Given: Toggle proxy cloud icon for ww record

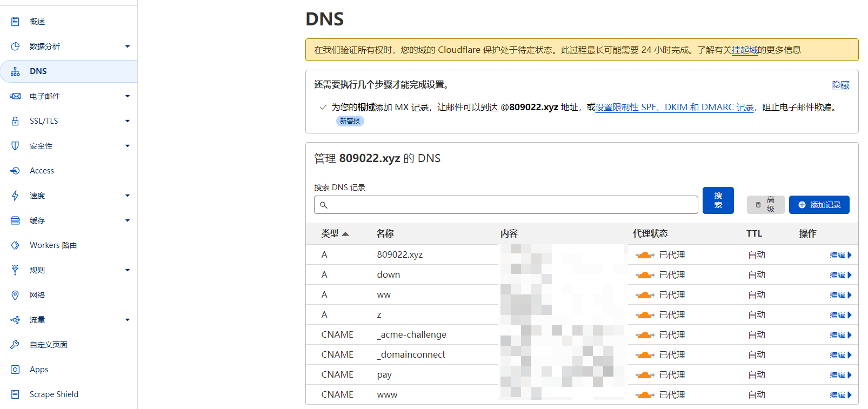Looking at the screenshot, I should pos(645,295).
